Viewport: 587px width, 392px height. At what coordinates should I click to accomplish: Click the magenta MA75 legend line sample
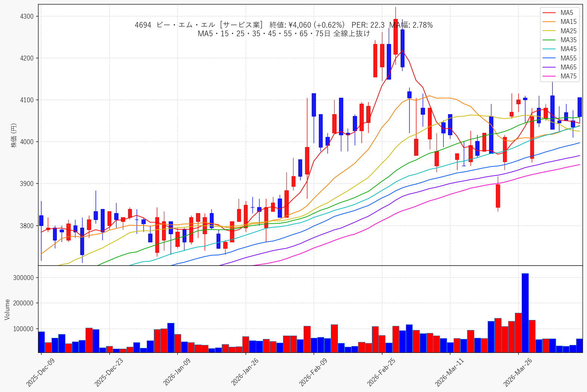549,77
